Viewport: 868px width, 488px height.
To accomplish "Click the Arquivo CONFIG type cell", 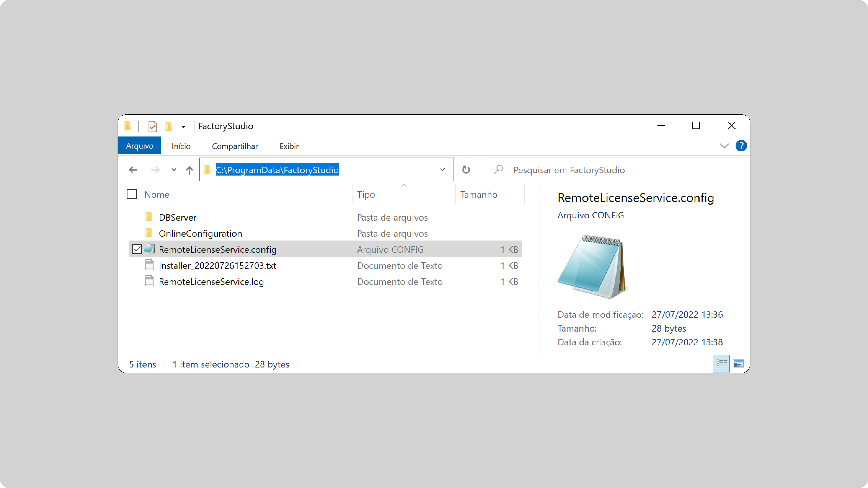I will [390, 250].
